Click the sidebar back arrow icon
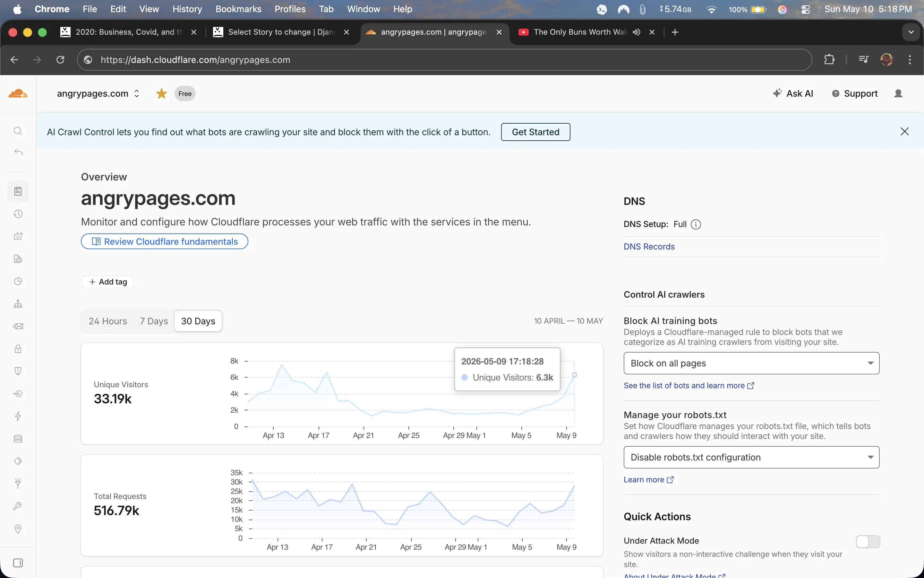 [x=18, y=153]
